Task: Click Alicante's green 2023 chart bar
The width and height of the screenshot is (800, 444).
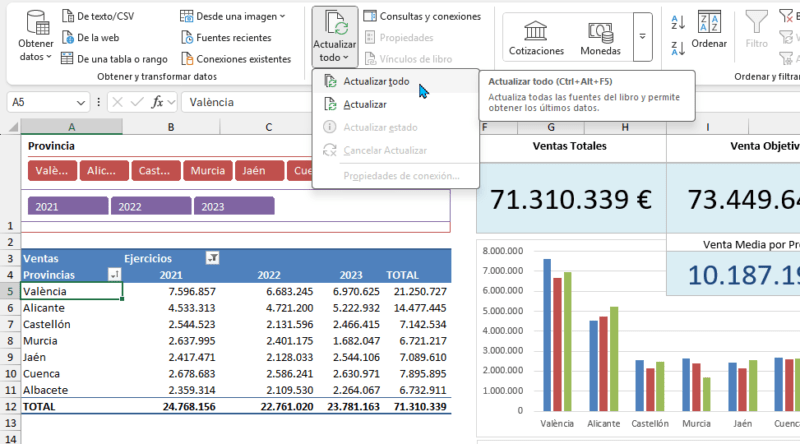Action: click(614, 359)
